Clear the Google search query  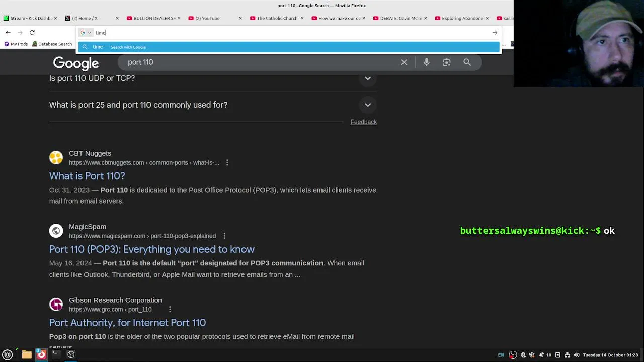click(x=404, y=62)
